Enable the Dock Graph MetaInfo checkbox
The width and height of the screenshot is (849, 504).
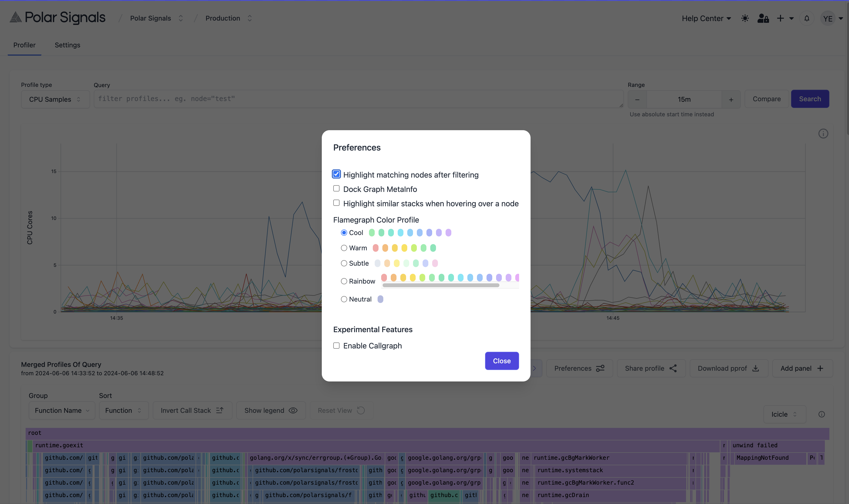[336, 189]
